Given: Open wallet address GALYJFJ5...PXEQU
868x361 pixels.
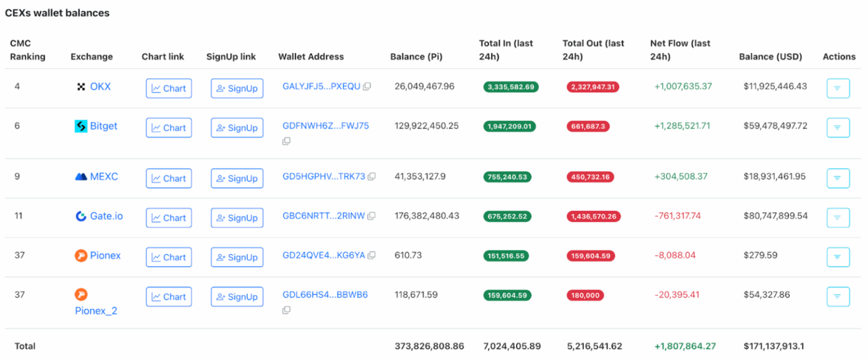Looking at the screenshot, I should pos(321,86).
